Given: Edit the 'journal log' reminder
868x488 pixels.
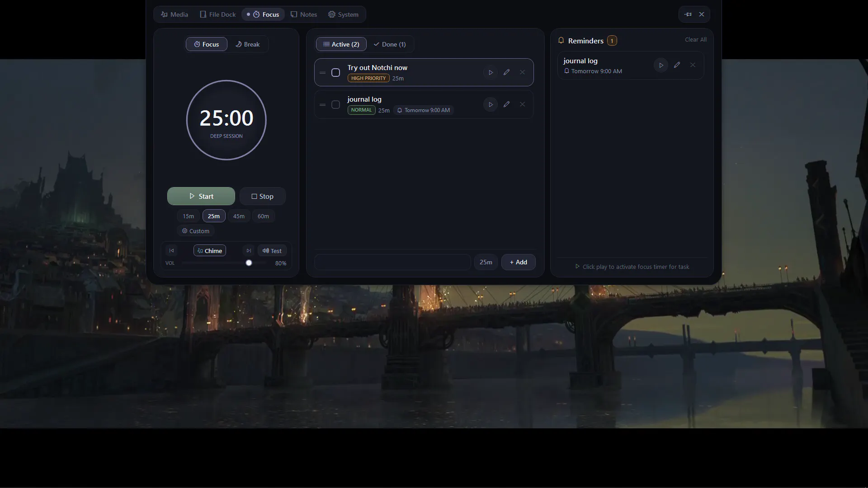Looking at the screenshot, I should click(677, 65).
